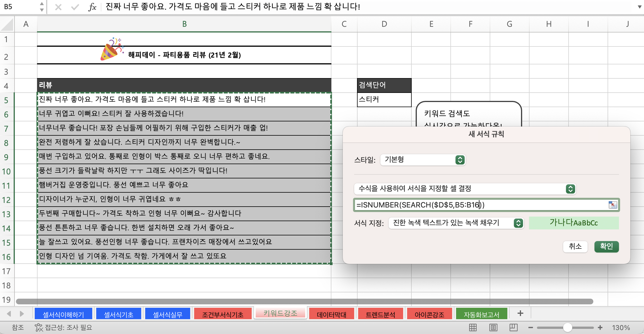This screenshot has width=644, height=334.
Task: Click the next sheet navigation arrow
Action: pyautogui.click(x=22, y=313)
